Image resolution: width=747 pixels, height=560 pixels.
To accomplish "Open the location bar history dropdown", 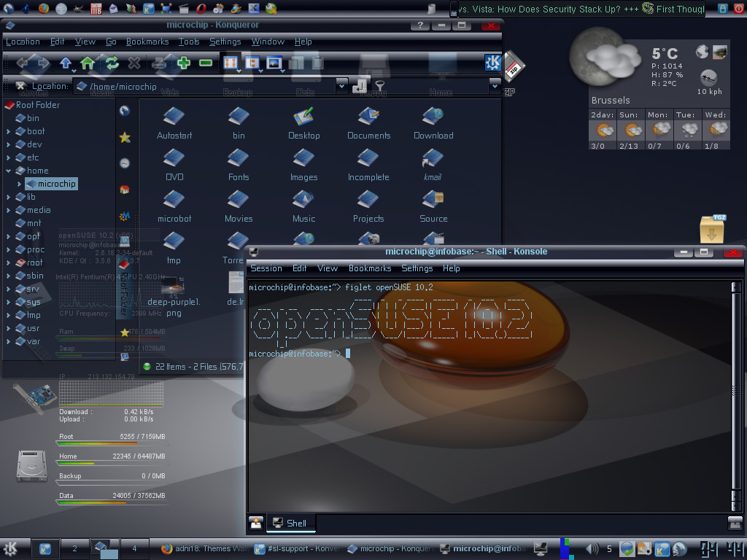I will pos(341,86).
